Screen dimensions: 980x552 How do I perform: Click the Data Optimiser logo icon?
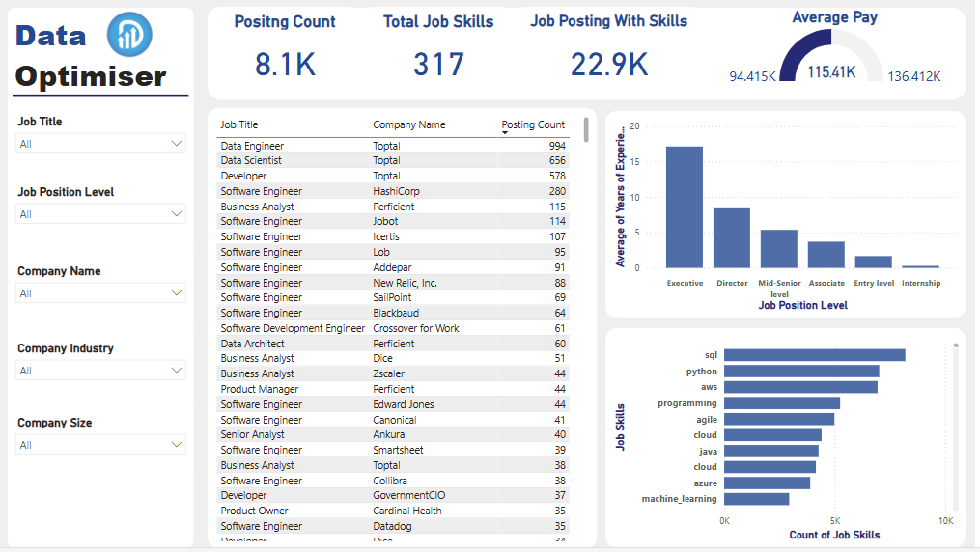129,34
